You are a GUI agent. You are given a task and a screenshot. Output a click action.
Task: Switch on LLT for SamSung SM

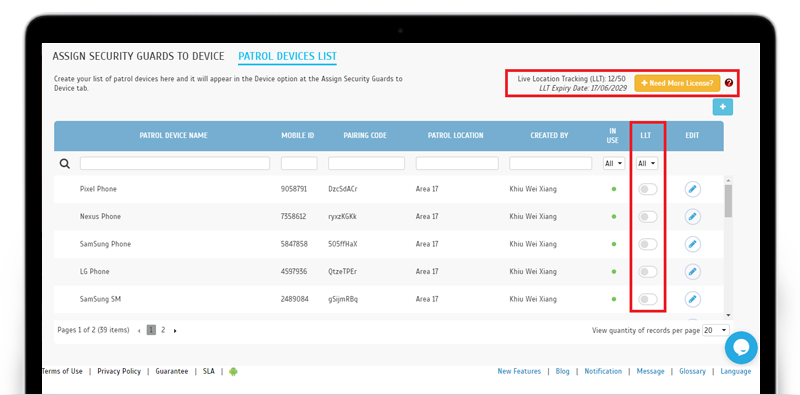648,299
